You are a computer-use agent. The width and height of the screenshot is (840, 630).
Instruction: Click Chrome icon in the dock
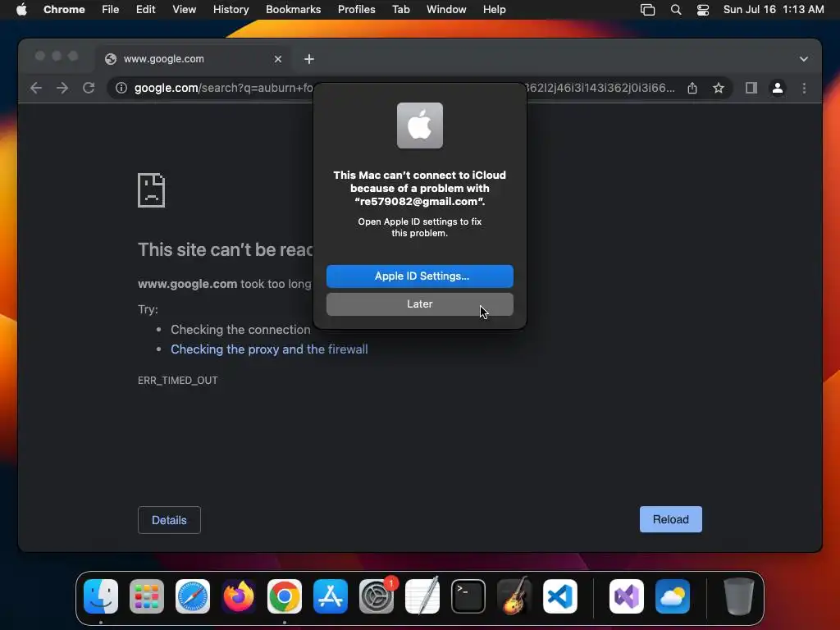(285, 596)
